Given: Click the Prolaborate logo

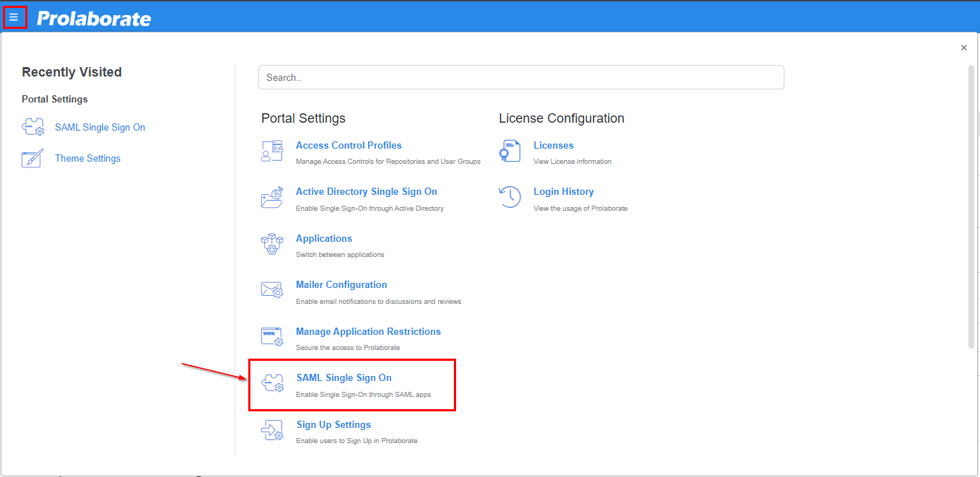Looking at the screenshot, I should click(94, 18).
